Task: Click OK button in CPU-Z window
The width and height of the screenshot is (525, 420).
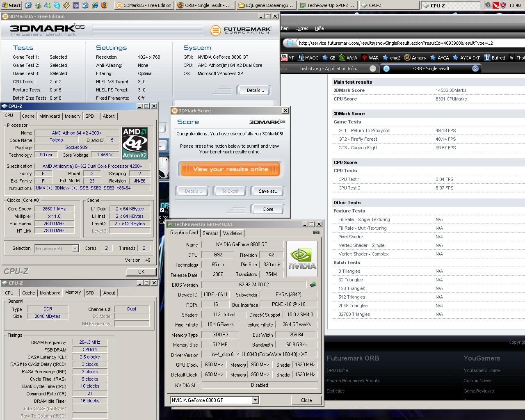Action: tap(141, 272)
